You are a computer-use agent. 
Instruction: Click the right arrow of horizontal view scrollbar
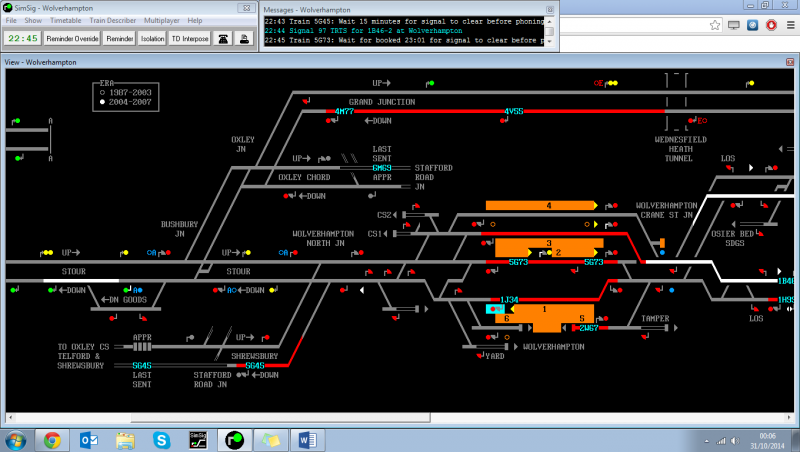[x=789, y=417]
